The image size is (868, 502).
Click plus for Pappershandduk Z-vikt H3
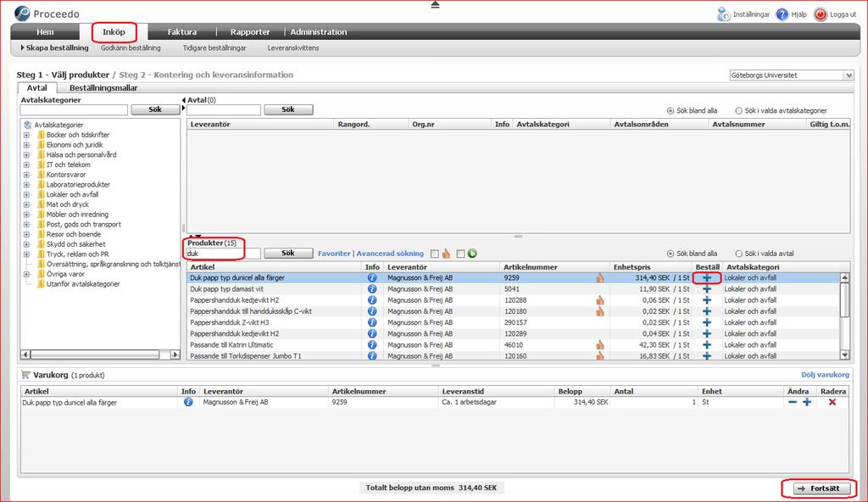click(x=707, y=322)
